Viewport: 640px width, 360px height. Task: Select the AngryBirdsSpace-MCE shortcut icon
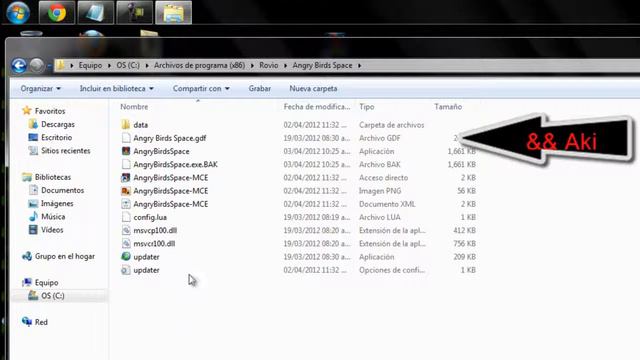pos(126,178)
